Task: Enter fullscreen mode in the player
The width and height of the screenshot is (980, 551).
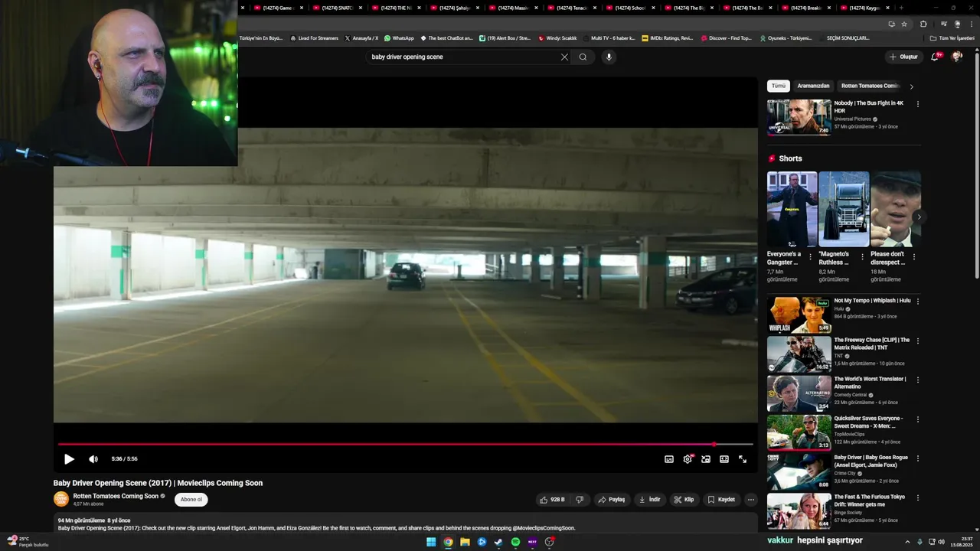Action: click(x=743, y=459)
